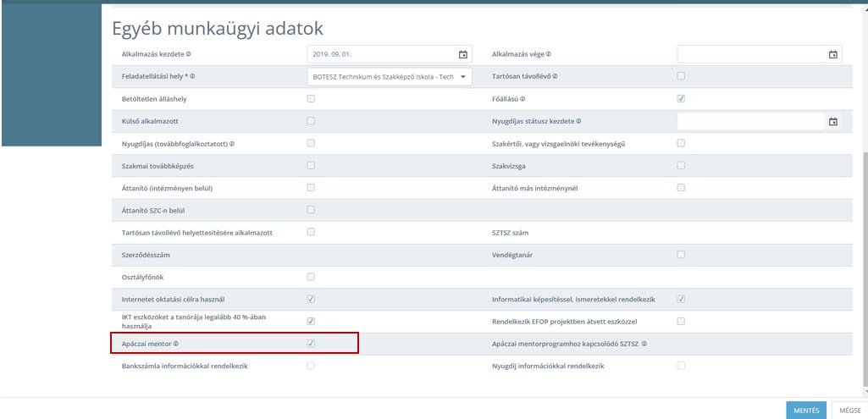This screenshot has width=868, height=419.
Task: Save with the MENTÉS button
Action: click(806, 411)
